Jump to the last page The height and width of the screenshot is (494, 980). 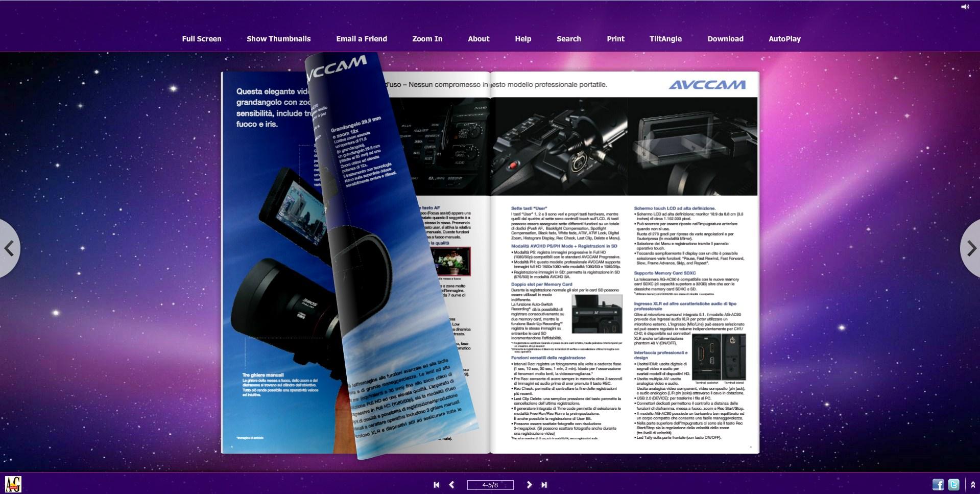(544, 485)
